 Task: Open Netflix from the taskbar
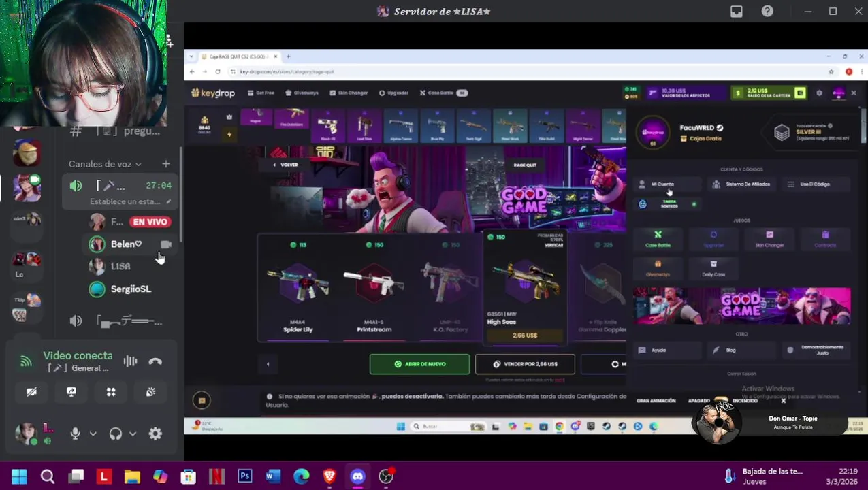click(216, 476)
